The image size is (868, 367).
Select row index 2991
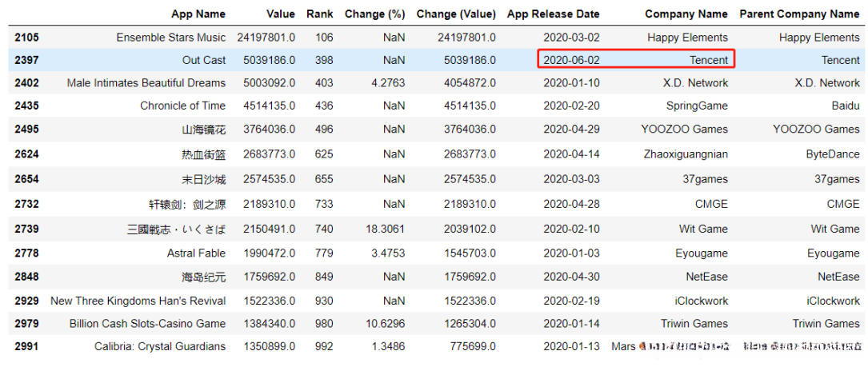tap(26, 346)
